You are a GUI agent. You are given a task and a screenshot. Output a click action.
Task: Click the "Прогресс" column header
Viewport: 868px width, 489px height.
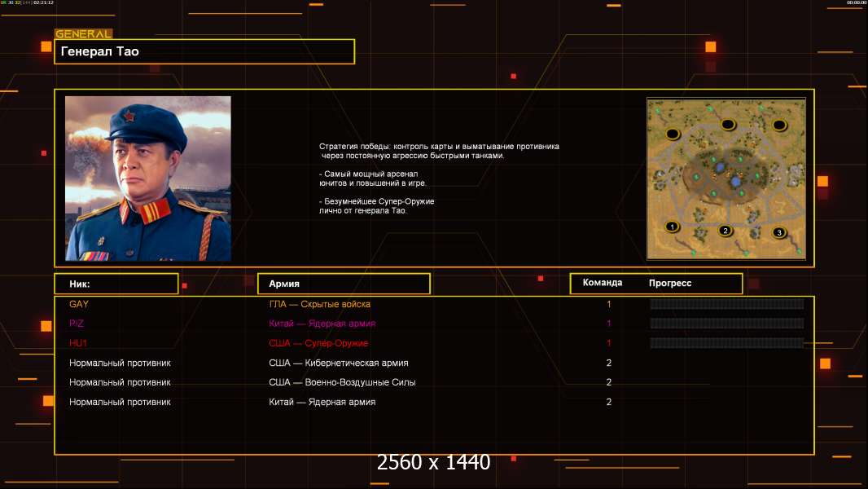[x=670, y=283]
